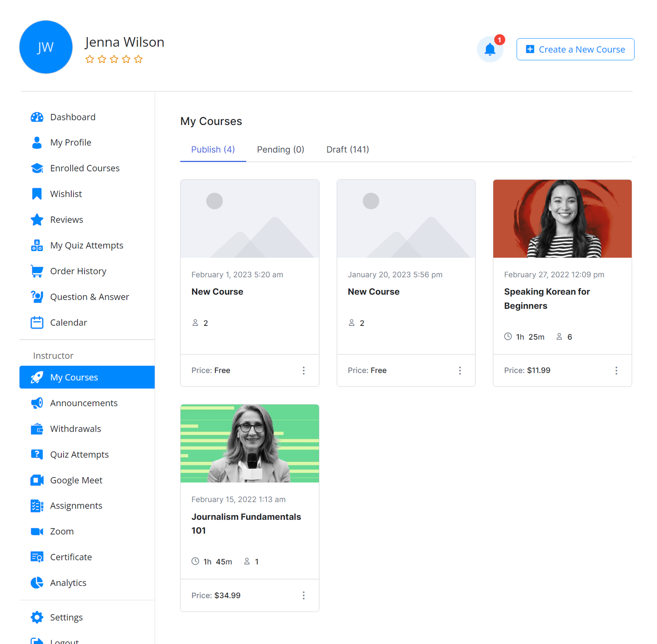
Task: Click the Analytics pie chart icon
Action: 37,582
